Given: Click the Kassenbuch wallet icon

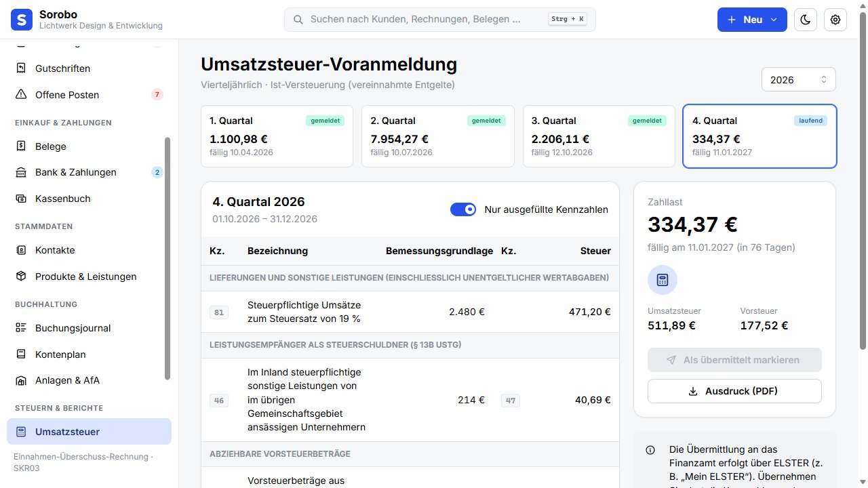Looking at the screenshot, I should tap(21, 199).
